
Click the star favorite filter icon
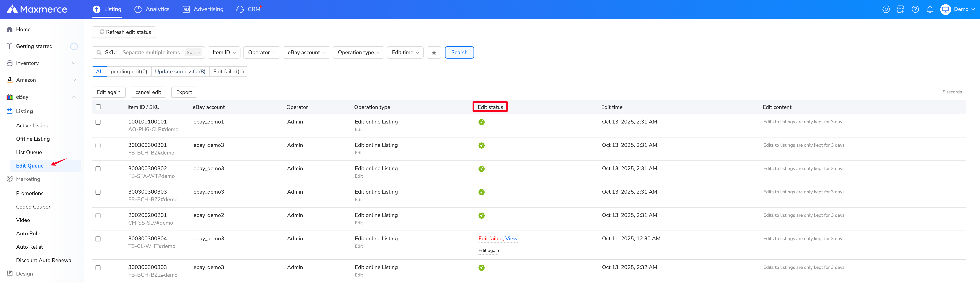[x=434, y=52]
